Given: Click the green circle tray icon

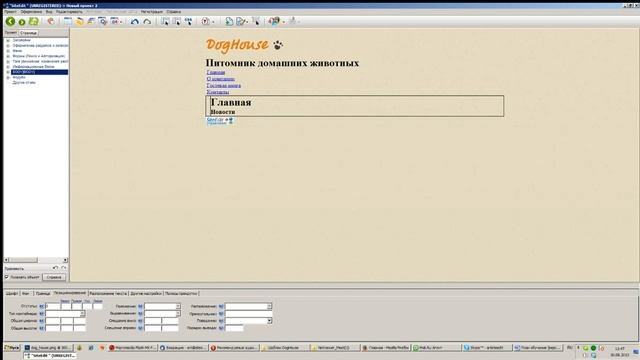Looking at the screenshot, I should [593, 348].
